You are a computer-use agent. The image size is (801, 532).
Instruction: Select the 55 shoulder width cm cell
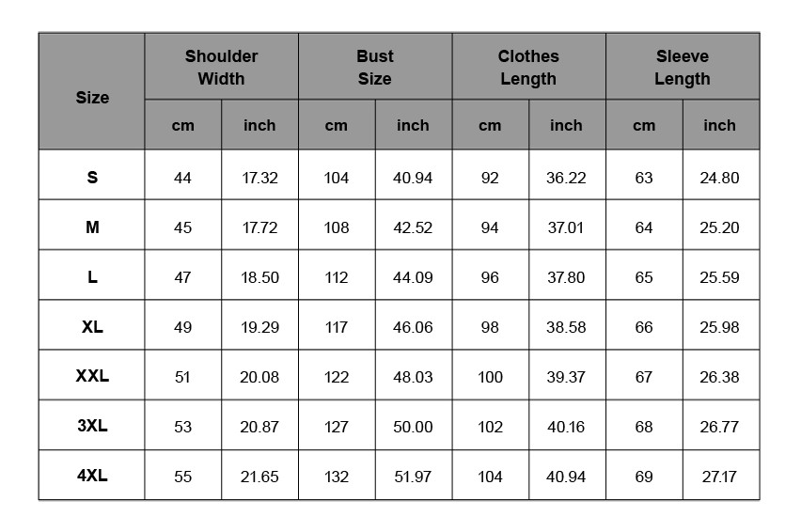pyautogui.click(x=183, y=475)
